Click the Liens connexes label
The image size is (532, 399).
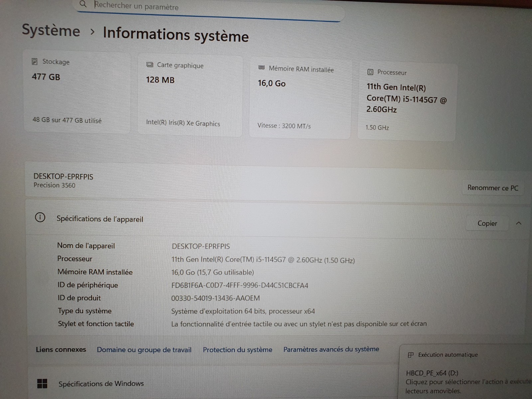[x=61, y=349]
